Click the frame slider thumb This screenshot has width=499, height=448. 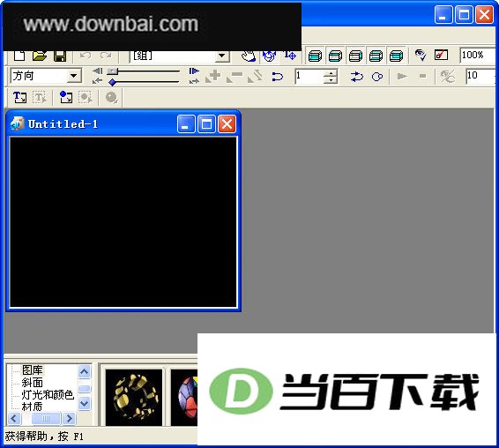(112, 71)
